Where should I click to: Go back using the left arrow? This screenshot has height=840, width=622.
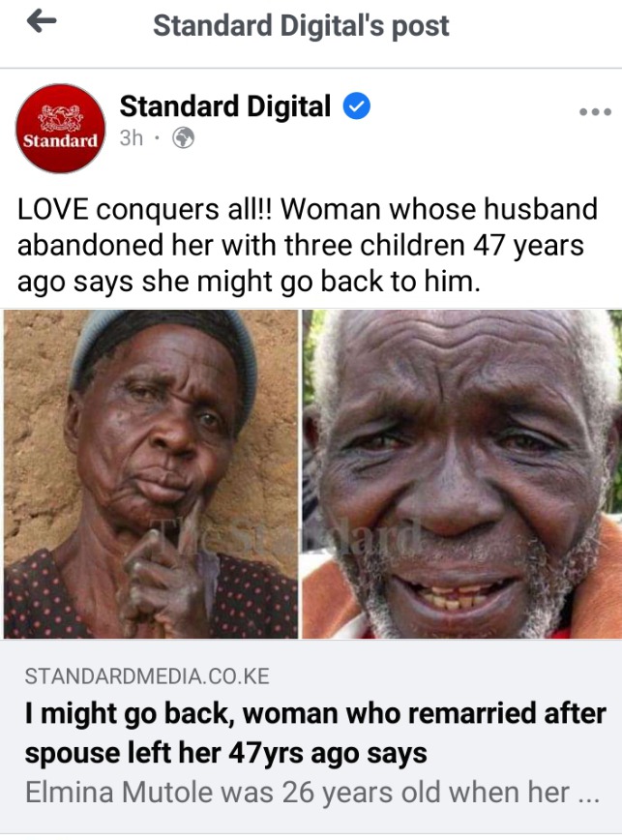[x=42, y=21]
